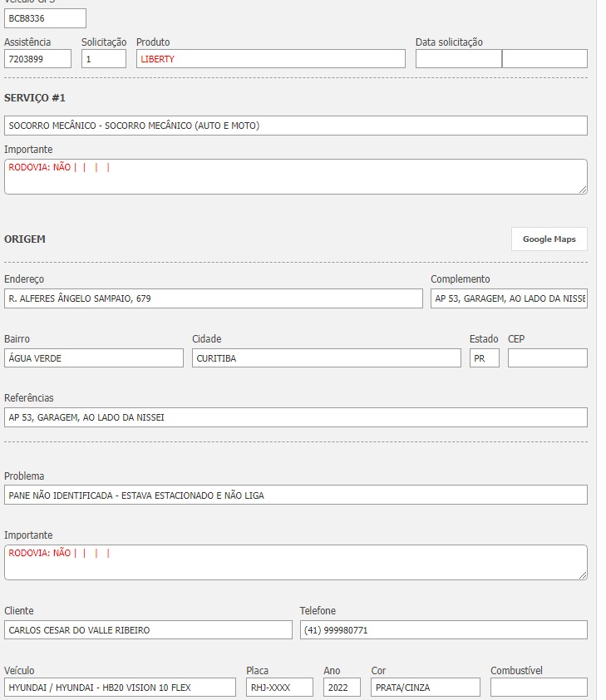
Task: Click the empty Combustível field
Action: click(x=538, y=688)
